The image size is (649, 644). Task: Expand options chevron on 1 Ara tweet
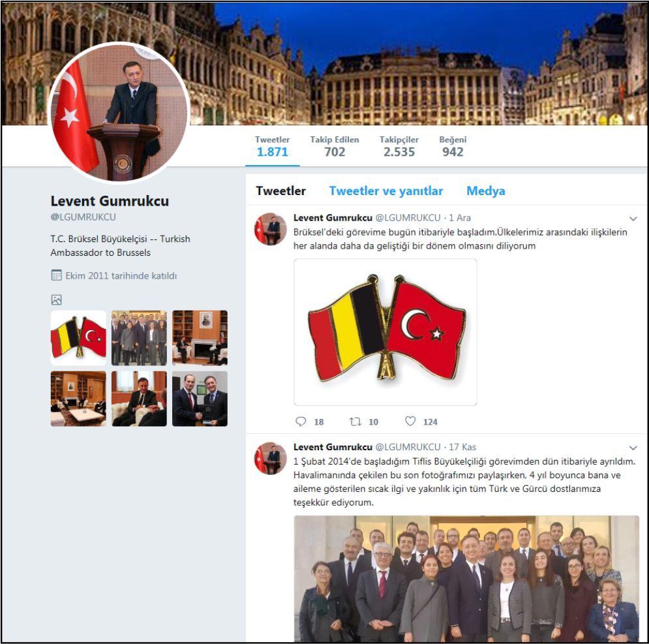pyautogui.click(x=633, y=219)
